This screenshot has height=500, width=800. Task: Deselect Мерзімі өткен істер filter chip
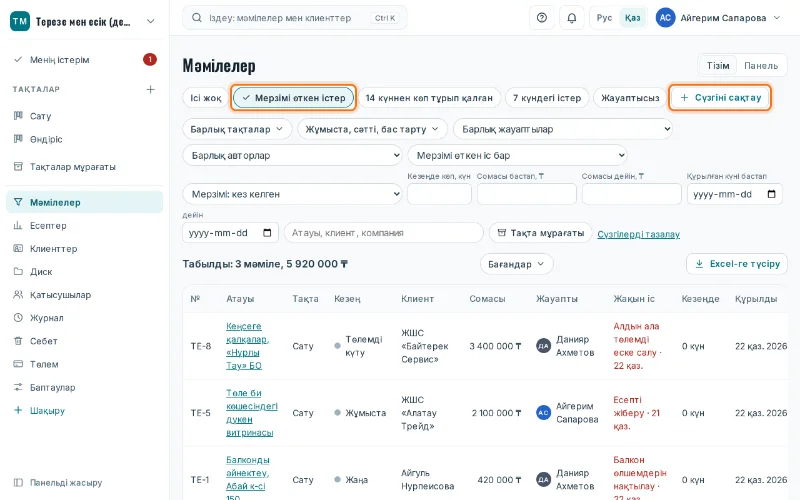pos(293,97)
